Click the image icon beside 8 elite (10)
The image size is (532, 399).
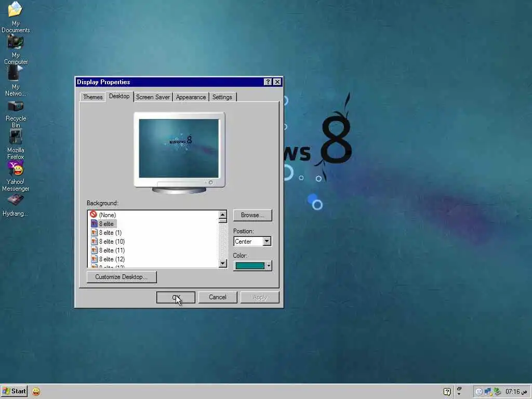coord(95,241)
